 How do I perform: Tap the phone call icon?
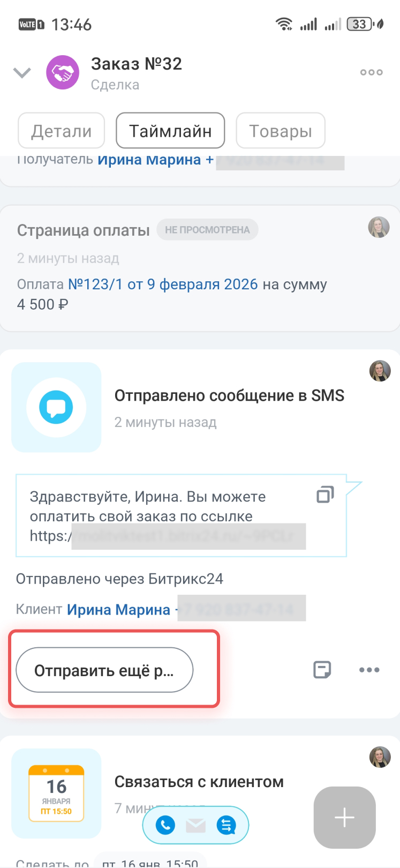(x=165, y=825)
